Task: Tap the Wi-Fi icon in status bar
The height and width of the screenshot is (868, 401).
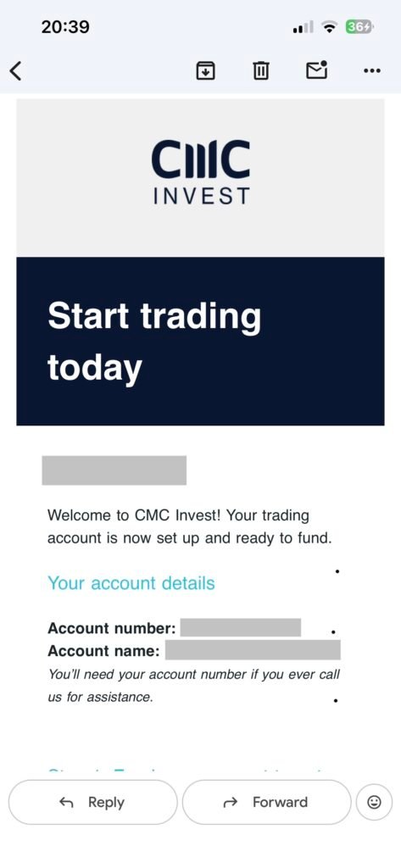Action: 331,27
